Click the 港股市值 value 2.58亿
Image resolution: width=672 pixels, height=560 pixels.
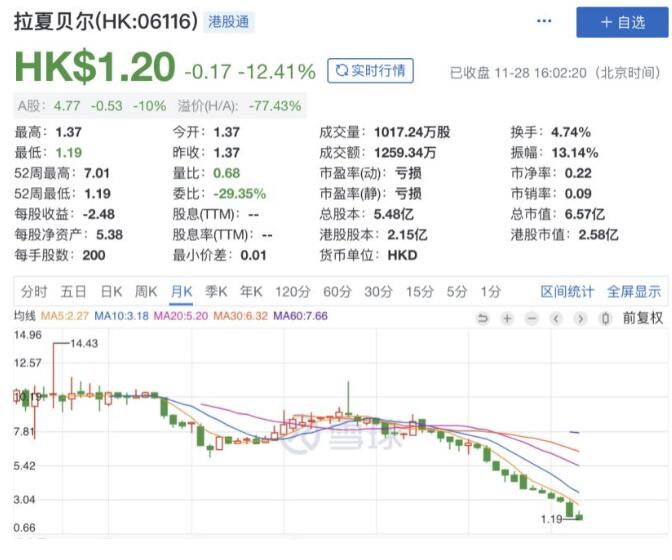tap(598, 235)
